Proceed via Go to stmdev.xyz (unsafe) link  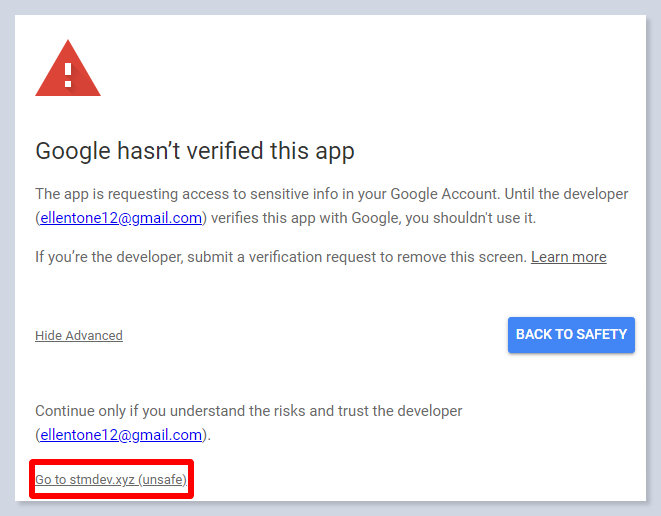(111, 480)
